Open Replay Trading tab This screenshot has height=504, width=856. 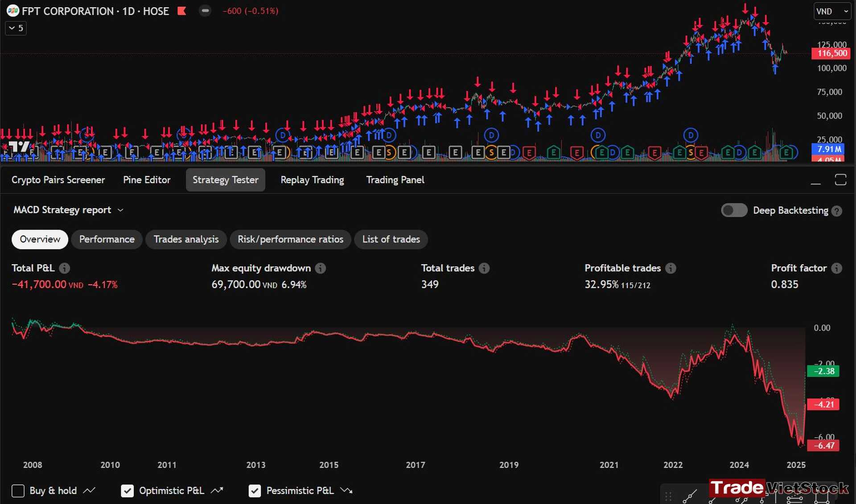pos(312,180)
